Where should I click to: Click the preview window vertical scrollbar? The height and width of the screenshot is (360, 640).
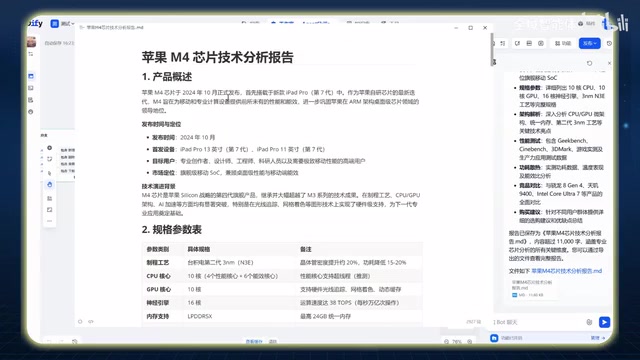(491, 50)
